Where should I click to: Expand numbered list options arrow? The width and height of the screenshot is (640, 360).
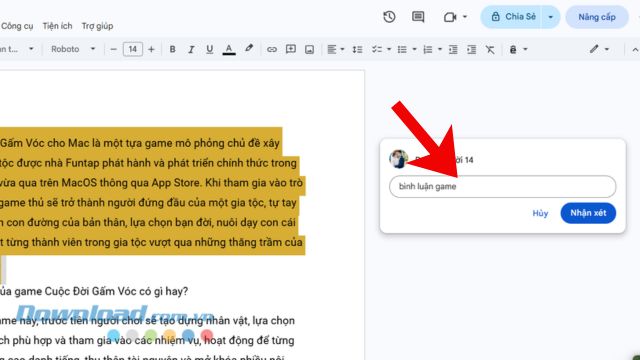click(x=440, y=49)
